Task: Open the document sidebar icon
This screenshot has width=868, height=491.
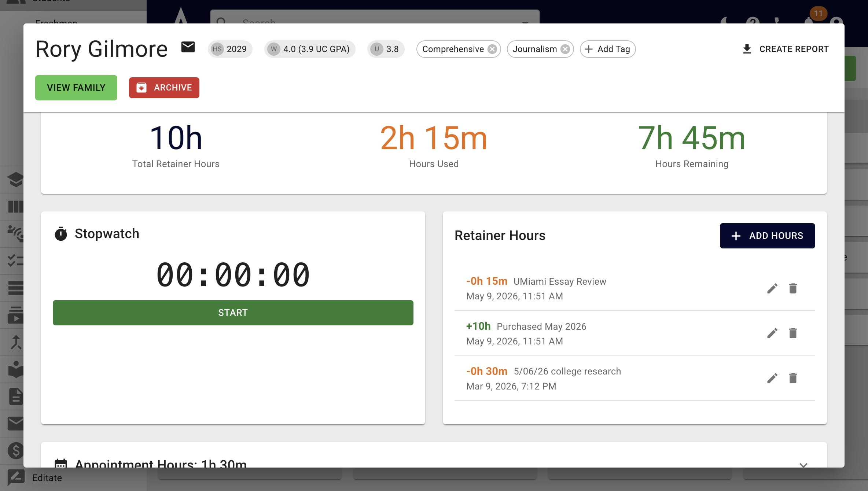Action: pos(15,396)
